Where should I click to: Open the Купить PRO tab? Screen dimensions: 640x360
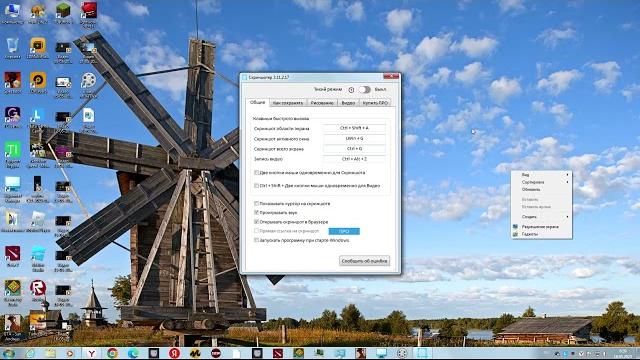(x=375, y=103)
